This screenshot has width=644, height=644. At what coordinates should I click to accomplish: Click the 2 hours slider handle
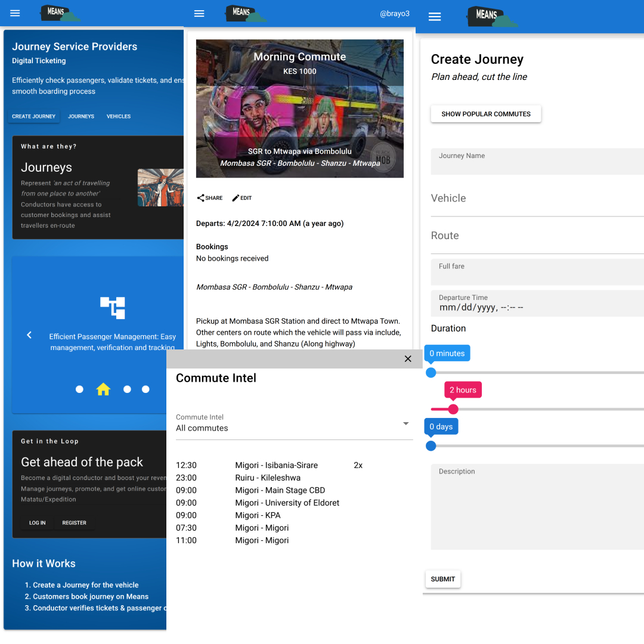[x=453, y=409]
